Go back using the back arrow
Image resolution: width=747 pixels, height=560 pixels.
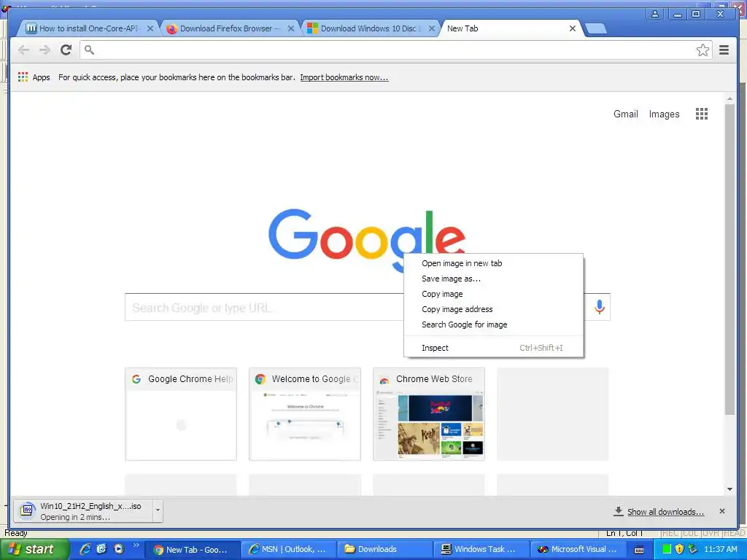pos(23,50)
